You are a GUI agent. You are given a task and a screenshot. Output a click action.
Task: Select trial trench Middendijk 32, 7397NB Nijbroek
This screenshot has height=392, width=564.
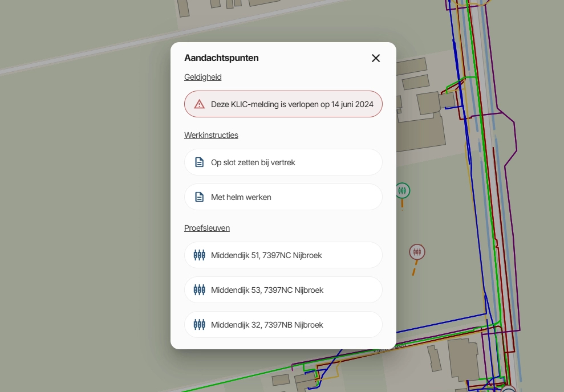pos(283,325)
